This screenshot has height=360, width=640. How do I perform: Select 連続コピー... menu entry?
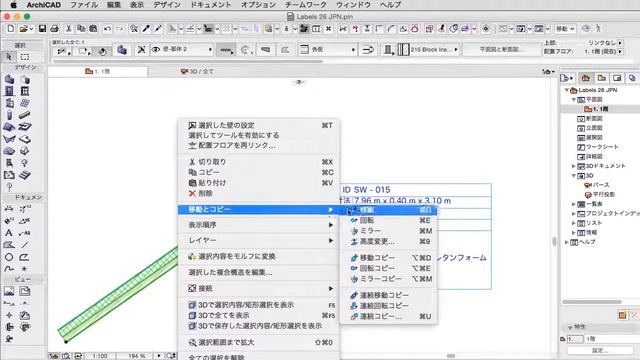pyautogui.click(x=388, y=316)
